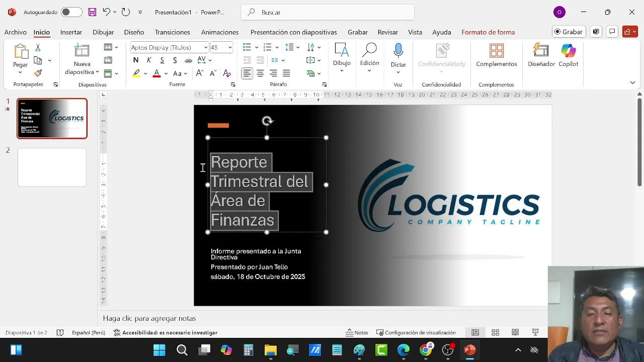
Task: Open the highlight color dropdown arrow
Action: coord(145,73)
